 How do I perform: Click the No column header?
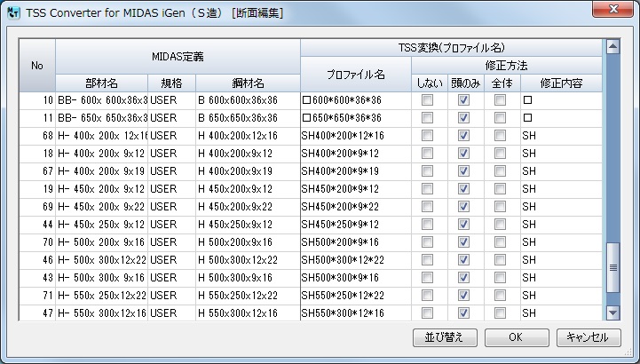pos(37,66)
